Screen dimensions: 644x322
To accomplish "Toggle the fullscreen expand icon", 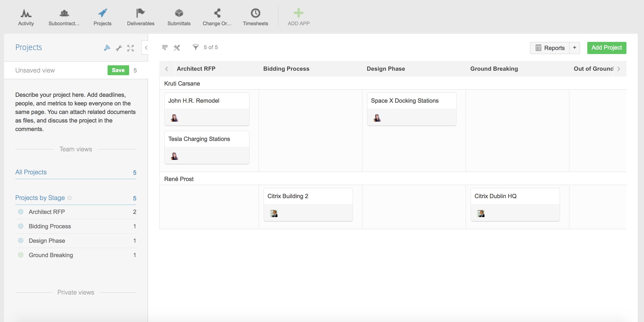I will point(130,48).
